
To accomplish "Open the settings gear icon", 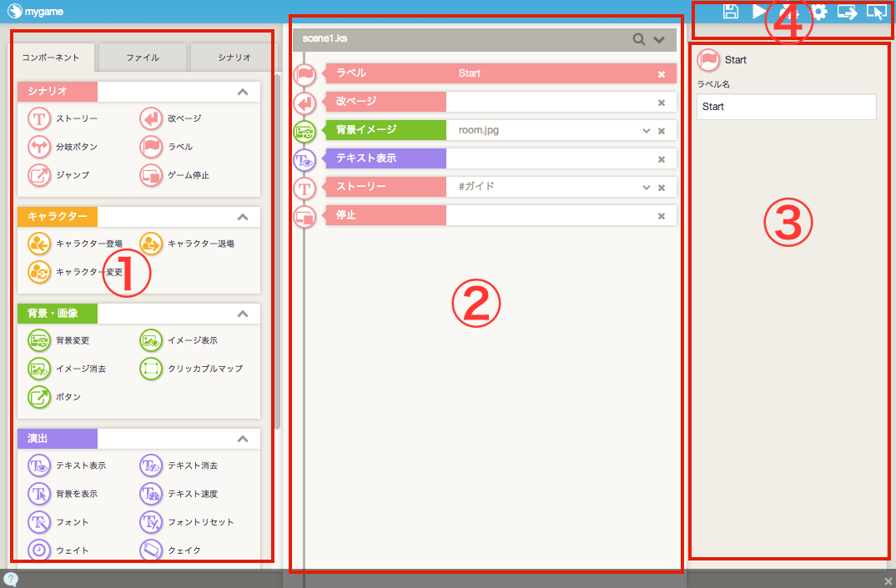I will (x=819, y=12).
